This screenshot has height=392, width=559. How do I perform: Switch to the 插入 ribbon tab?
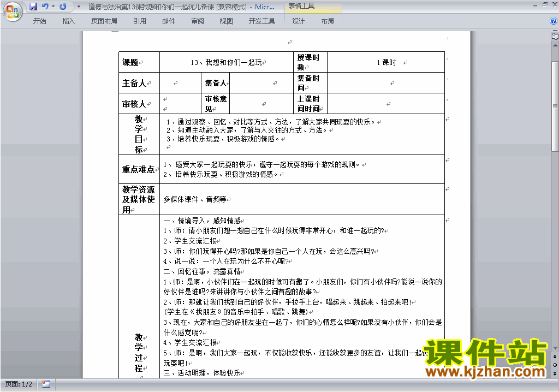click(68, 21)
